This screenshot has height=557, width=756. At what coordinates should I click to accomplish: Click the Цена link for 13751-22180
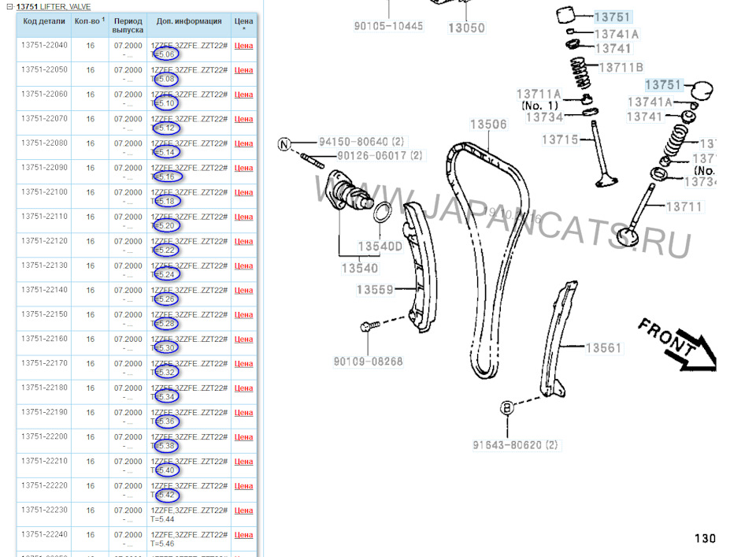(243, 388)
